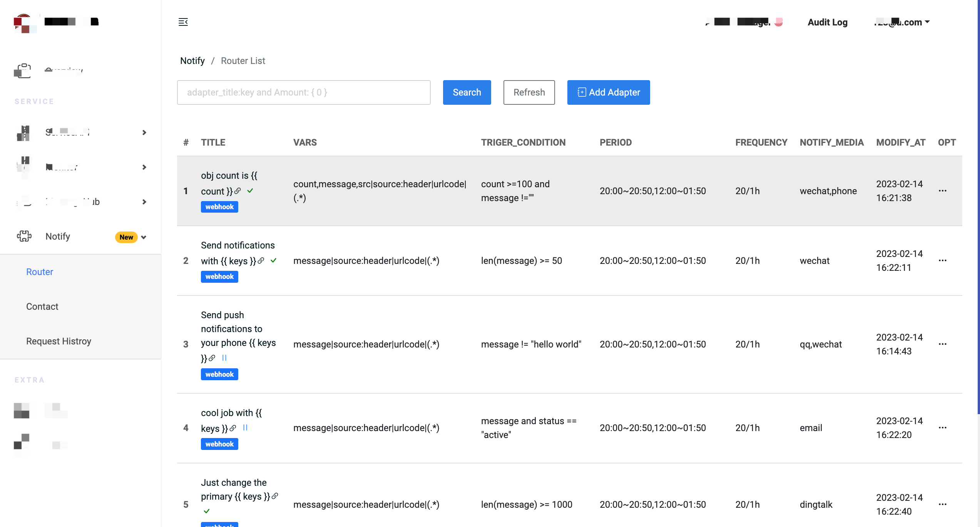Open options menu for row 1
The height and width of the screenshot is (527, 980).
pos(943,191)
